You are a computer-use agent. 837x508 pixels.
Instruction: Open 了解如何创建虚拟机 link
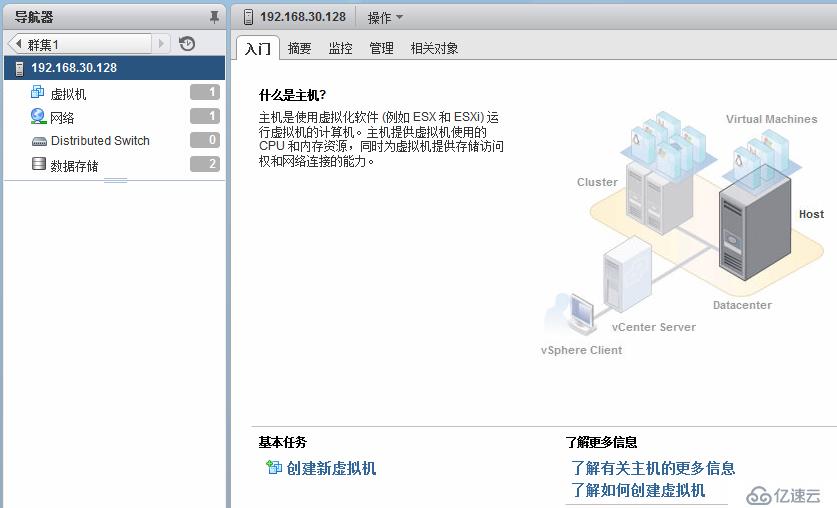[x=638, y=490]
